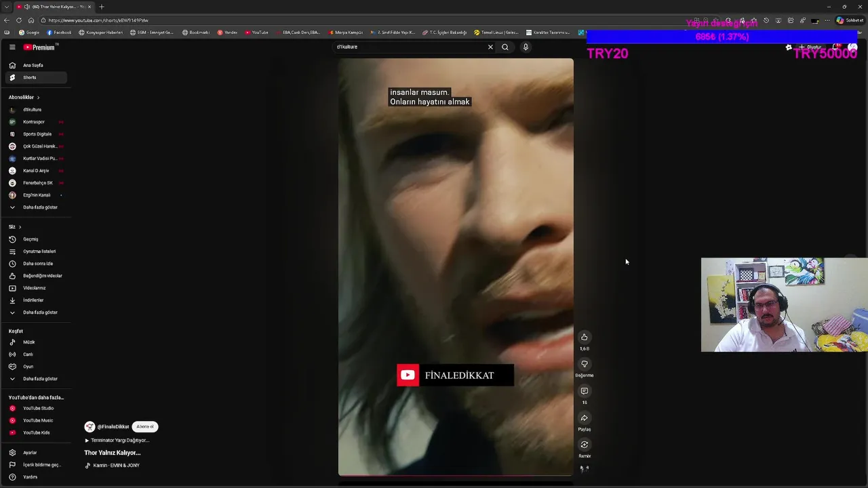This screenshot has width=868, height=488.
Task: Open the Yandex bookmark
Action: (227, 33)
